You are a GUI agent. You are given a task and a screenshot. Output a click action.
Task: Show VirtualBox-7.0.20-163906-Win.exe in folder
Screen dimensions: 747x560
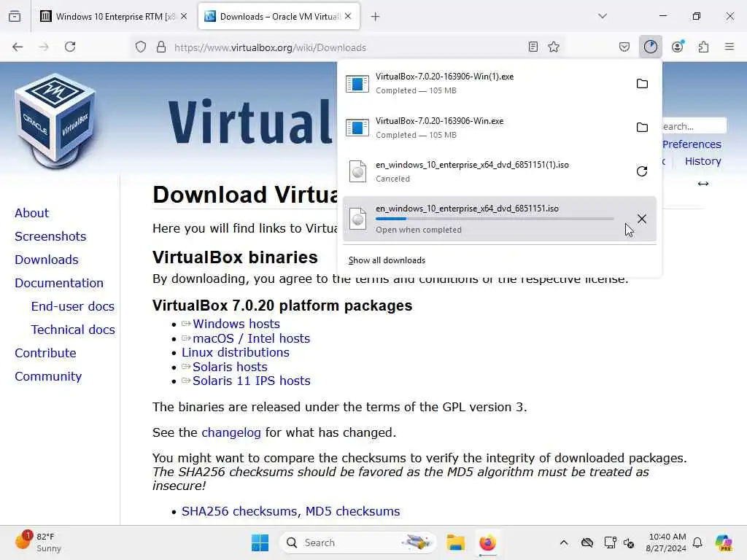tap(642, 127)
